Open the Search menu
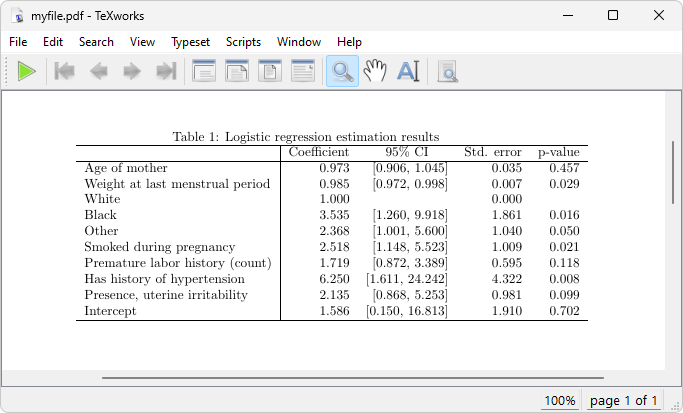Image resolution: width=683 pixels, height=413 pixels. [x=96, y=42]
